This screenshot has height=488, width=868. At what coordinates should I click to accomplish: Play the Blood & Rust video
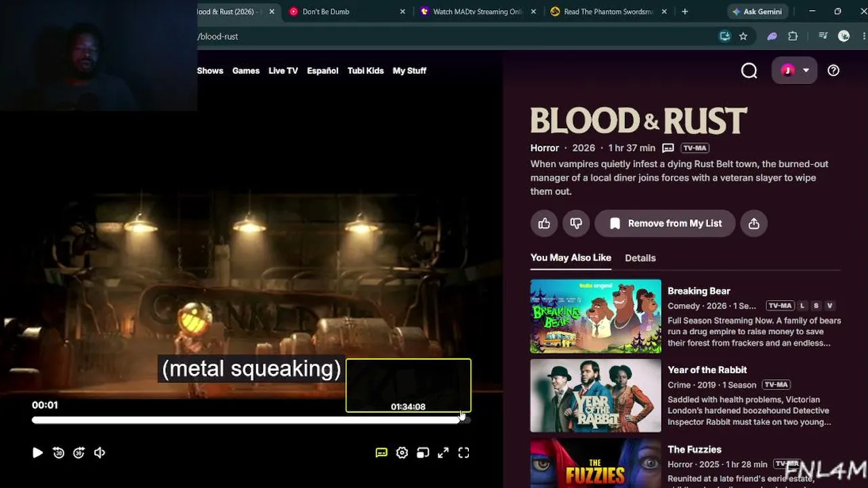[38, 453]
